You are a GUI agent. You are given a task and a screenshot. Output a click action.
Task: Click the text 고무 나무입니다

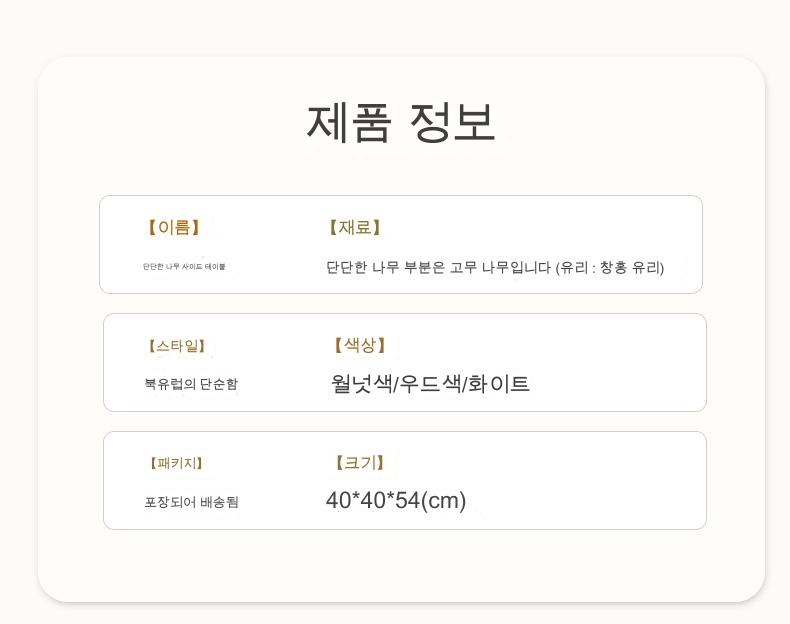(500, 268)
